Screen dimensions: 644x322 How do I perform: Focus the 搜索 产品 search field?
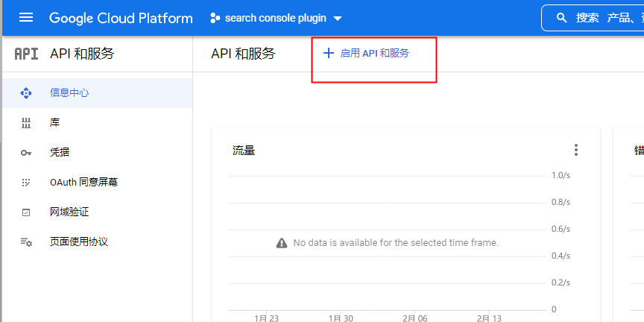click(593, 18)
